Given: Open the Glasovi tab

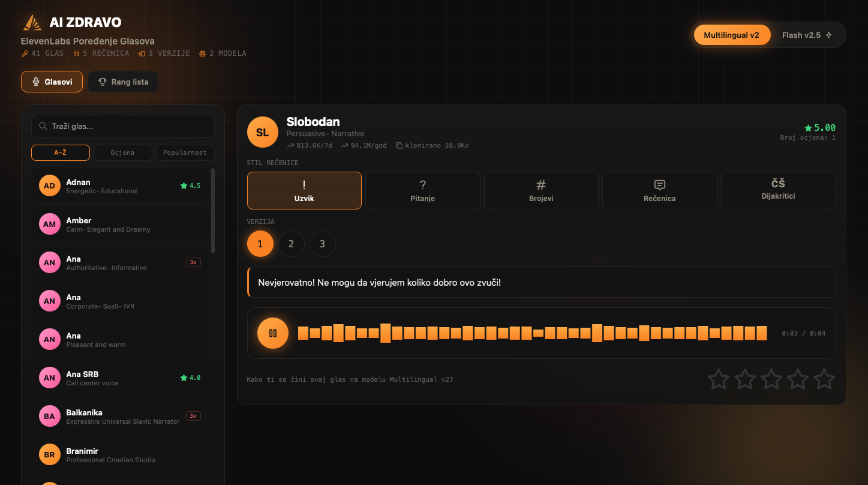Looking at the screenshot, I should pos(52,82).
